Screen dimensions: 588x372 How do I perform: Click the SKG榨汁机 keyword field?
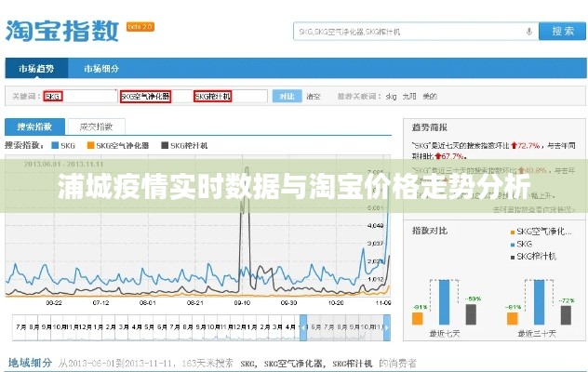coord(229,96)
